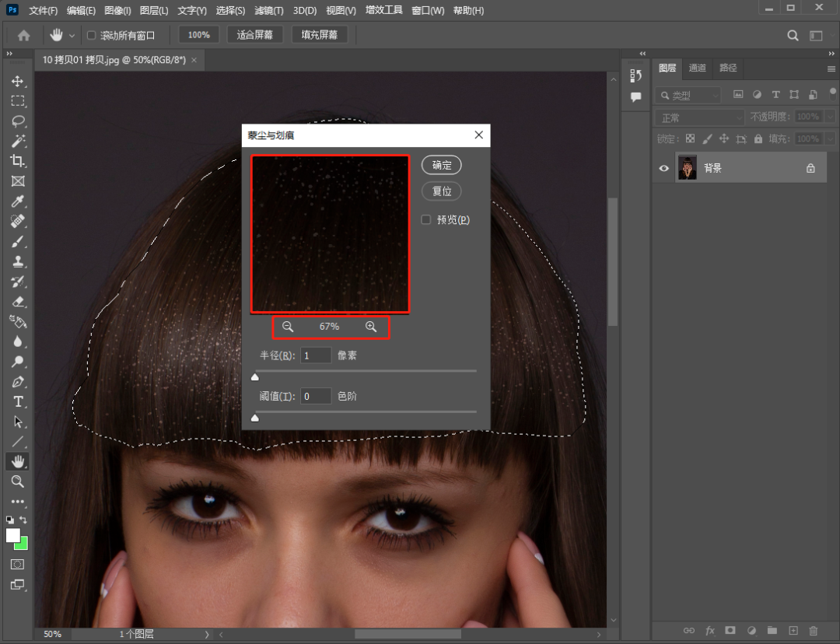Screen dimensions: 840x644
Task: Expand the opacity 不透明度 dropdown arrow
Action: [x=830, y=117]
